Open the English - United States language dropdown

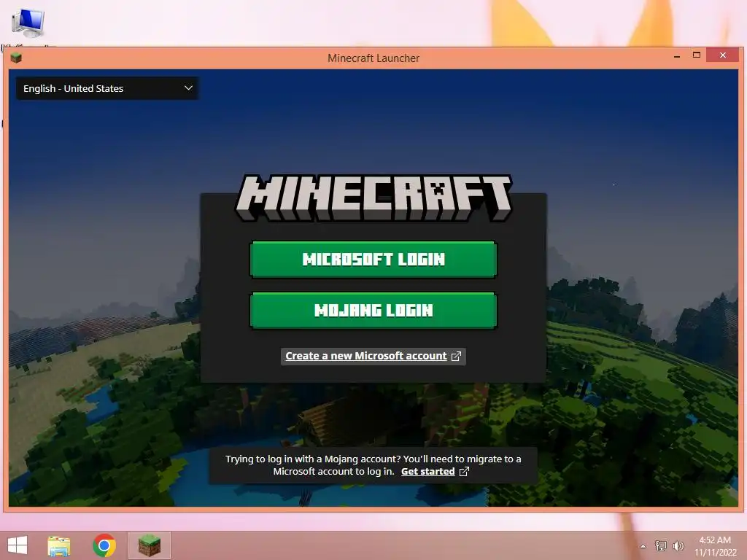pyautogui.click(x=108, y=88)
